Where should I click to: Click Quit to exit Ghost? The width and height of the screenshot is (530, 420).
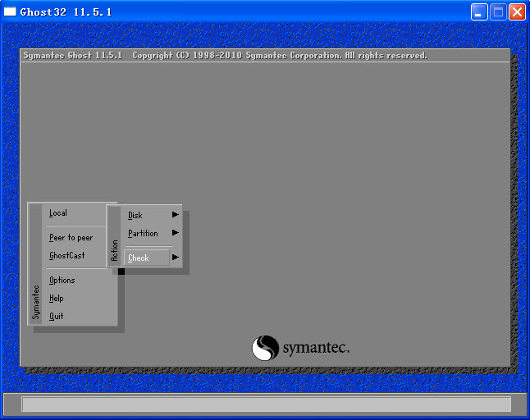pyautogui.click(x=56, y=317)
